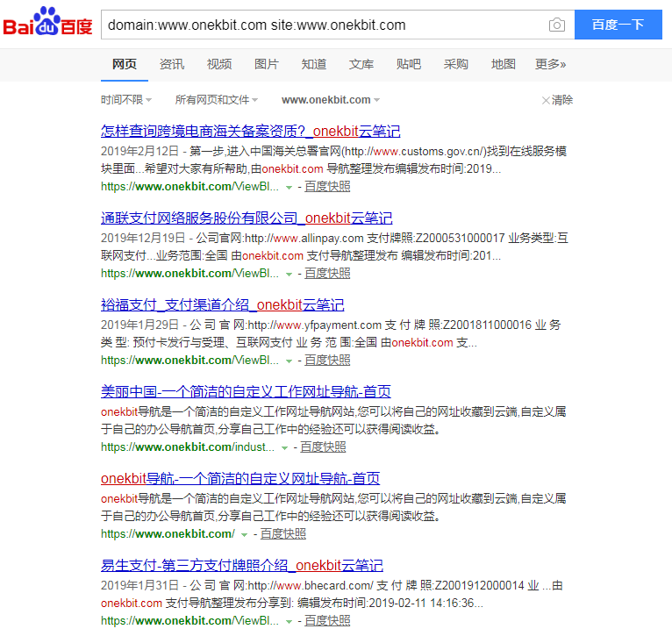The image size is (672, 636).
Task: Open the 图片 tab
Action: (x=267, y=64)
